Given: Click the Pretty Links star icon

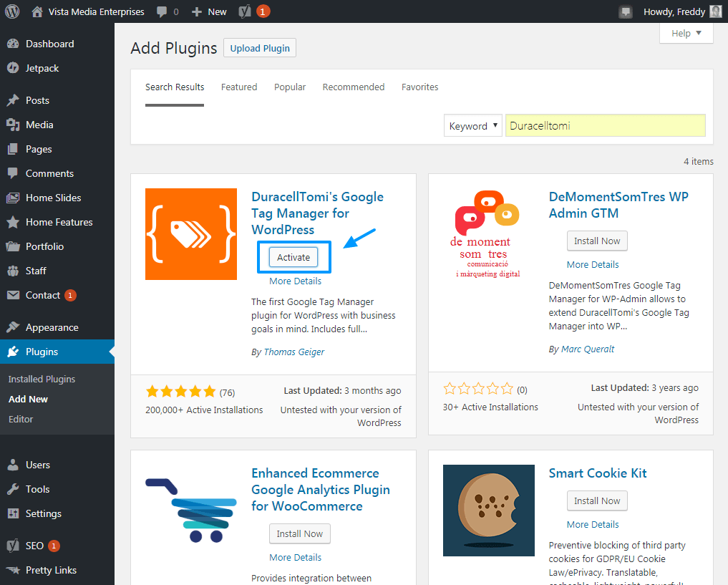Looking at the screenshot, I should pos(13,570).
